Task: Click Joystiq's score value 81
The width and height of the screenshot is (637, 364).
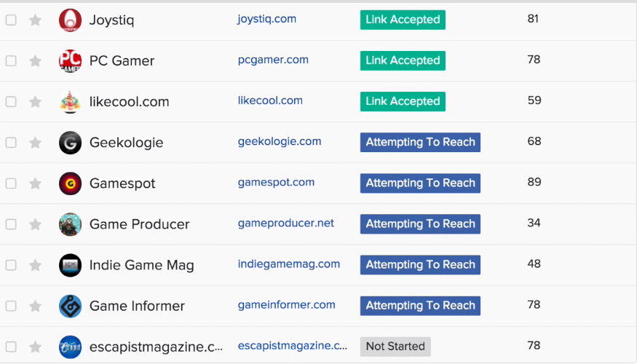Action: pyautogui.click(x=533, y=19)
